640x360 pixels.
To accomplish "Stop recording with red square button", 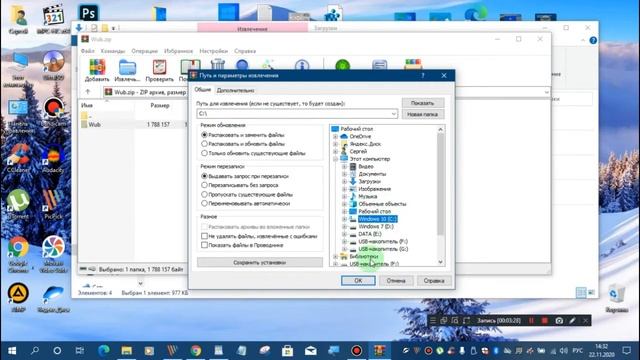I will click(544, 321).
